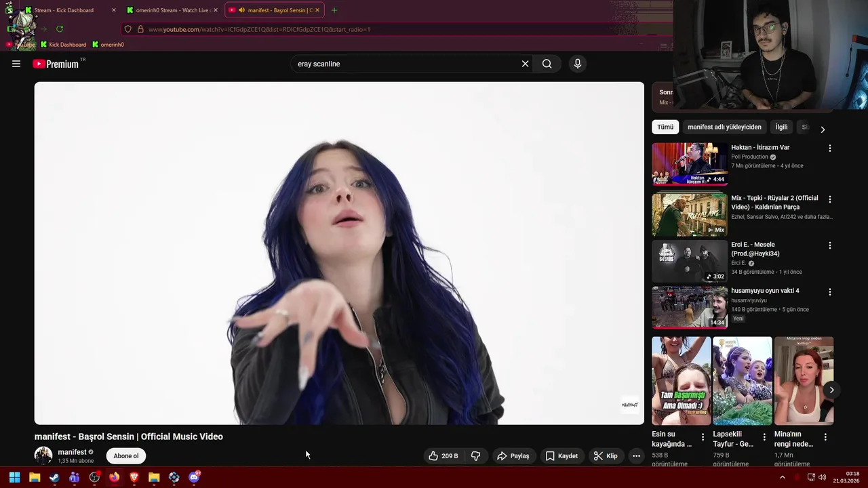Open omerinh0 bookmark in bookmarks bar

pos(108,45)
